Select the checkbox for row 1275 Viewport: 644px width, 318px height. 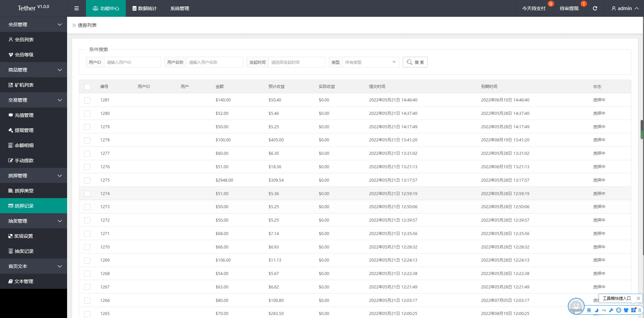pyautogui.click(x=87, y=180)
